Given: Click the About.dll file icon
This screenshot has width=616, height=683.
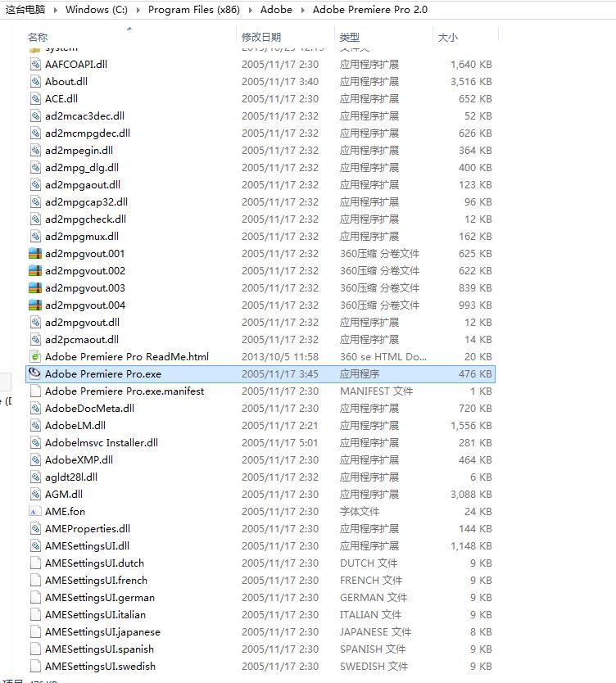Looking at the screenshot, I should click(35, 81).
